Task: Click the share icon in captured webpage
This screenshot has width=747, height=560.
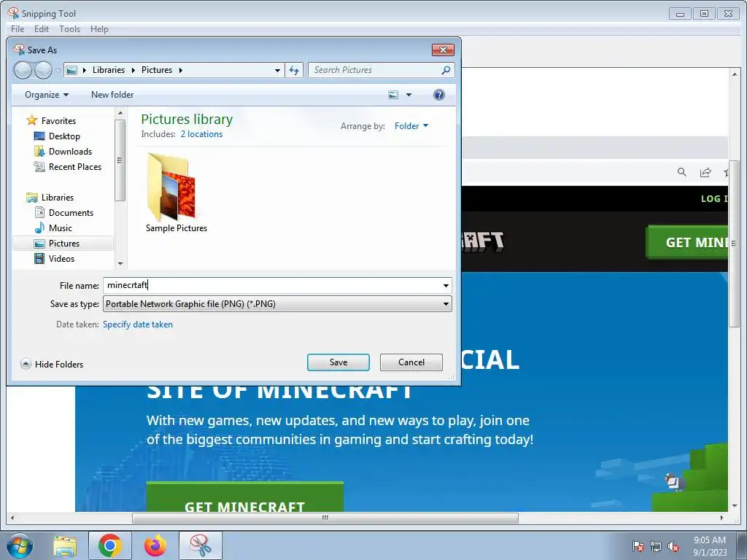Action: coord(705,172)
